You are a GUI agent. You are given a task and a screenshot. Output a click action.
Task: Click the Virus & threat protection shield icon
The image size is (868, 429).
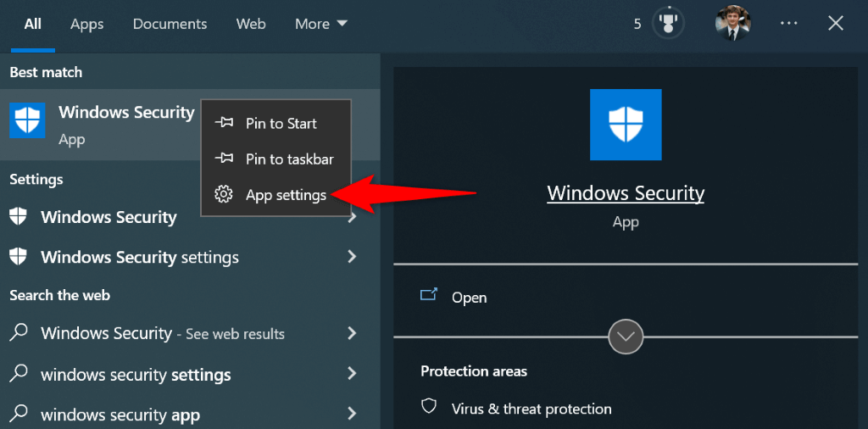click(x=430, y=408)
